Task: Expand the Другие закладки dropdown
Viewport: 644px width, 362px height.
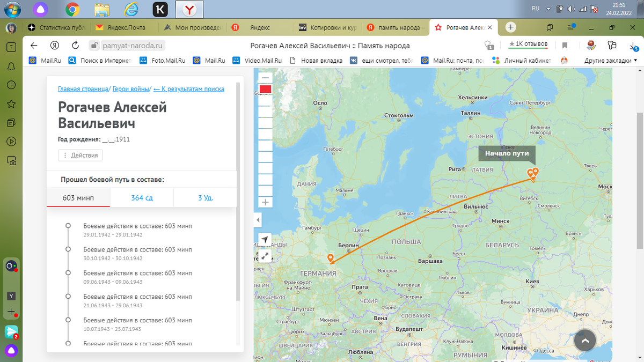Action: tap(611, 61)
